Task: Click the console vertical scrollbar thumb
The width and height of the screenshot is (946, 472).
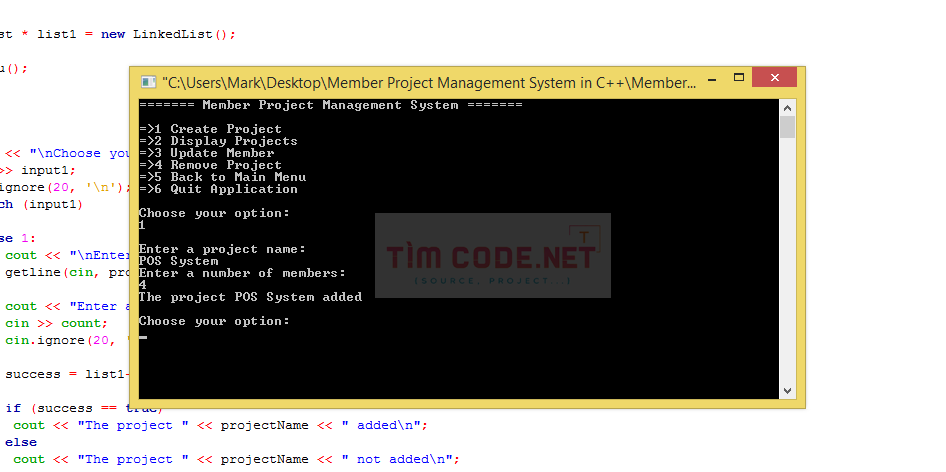Action: tap(787, 127)
